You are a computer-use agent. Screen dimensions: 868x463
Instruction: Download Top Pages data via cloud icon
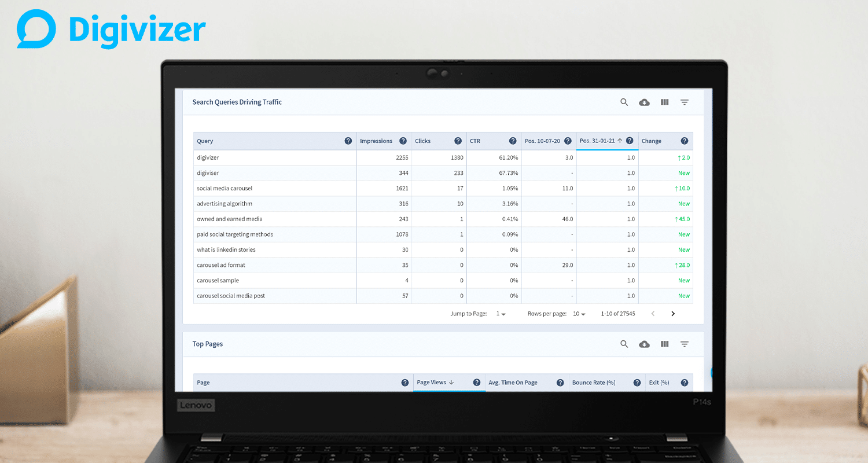644,344
